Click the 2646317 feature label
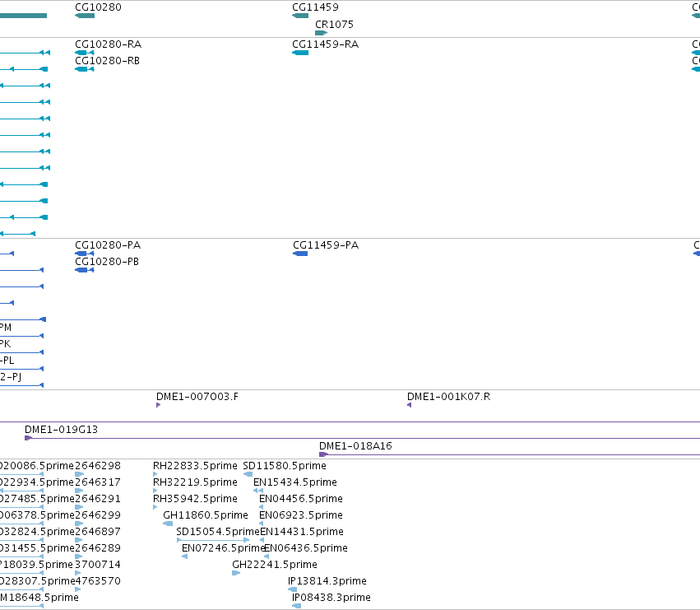 click(98, 482)
